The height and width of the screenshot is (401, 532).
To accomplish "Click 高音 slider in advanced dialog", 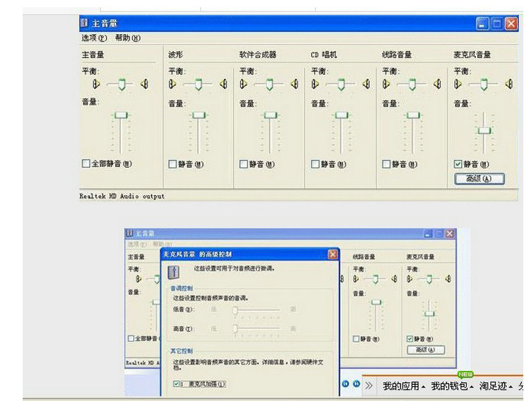I will [x=258, y=329].
